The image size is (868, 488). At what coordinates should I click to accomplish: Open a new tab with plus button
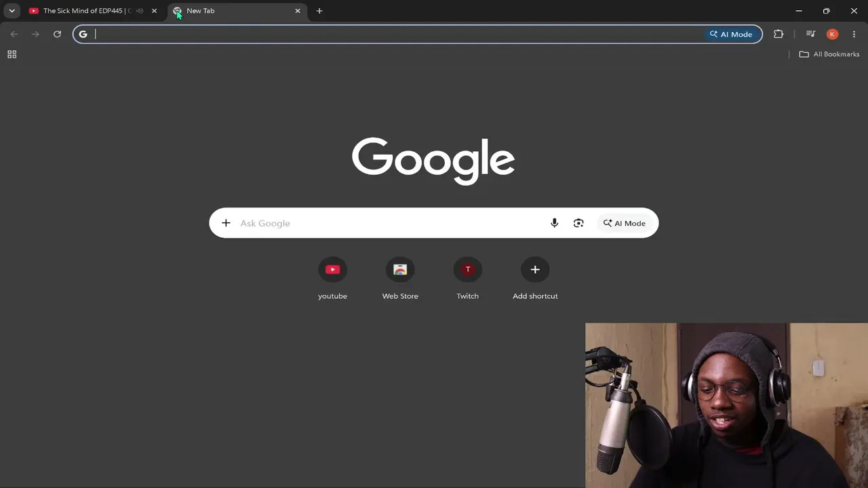[319, 11]
